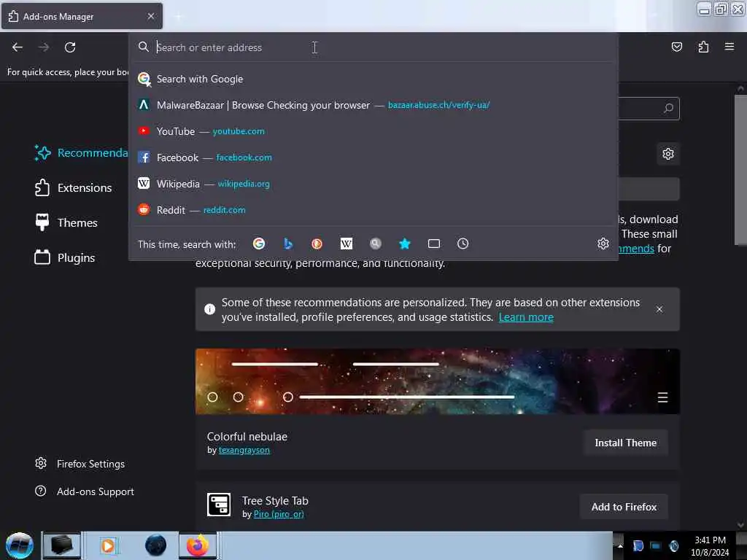Close the Add-ons Manager tab

(x=150, y=16)
